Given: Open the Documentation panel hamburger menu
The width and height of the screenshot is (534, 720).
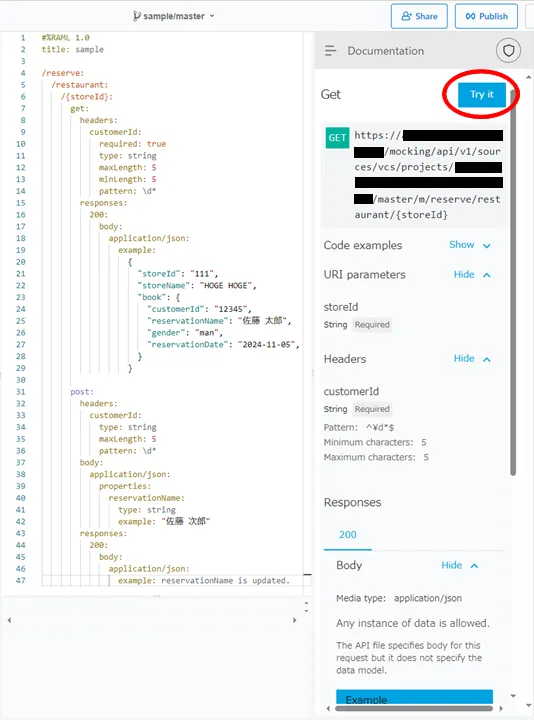Looking at the screenshot, I should click(330, 51).
